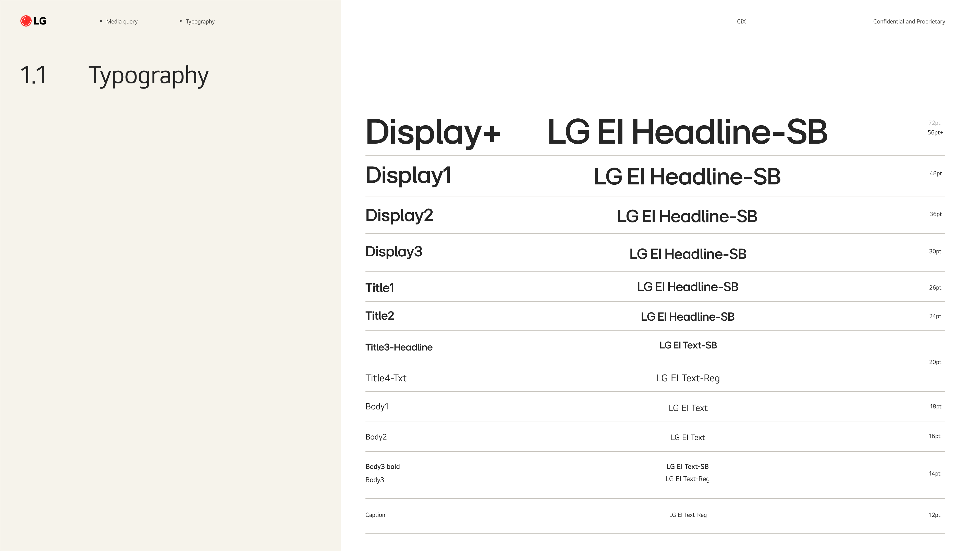Click the Confidential and Proprietary text
This screenshot has width=980, height=551.
coord(909,22)
